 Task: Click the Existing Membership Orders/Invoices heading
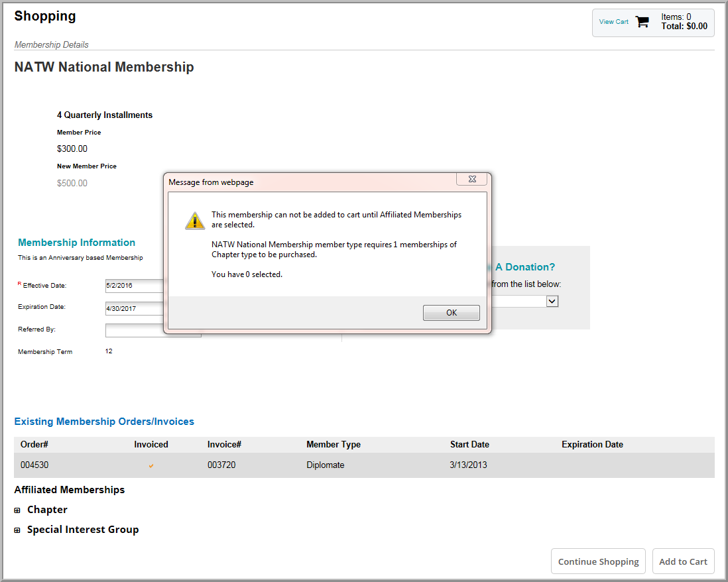tap(104, 422)
